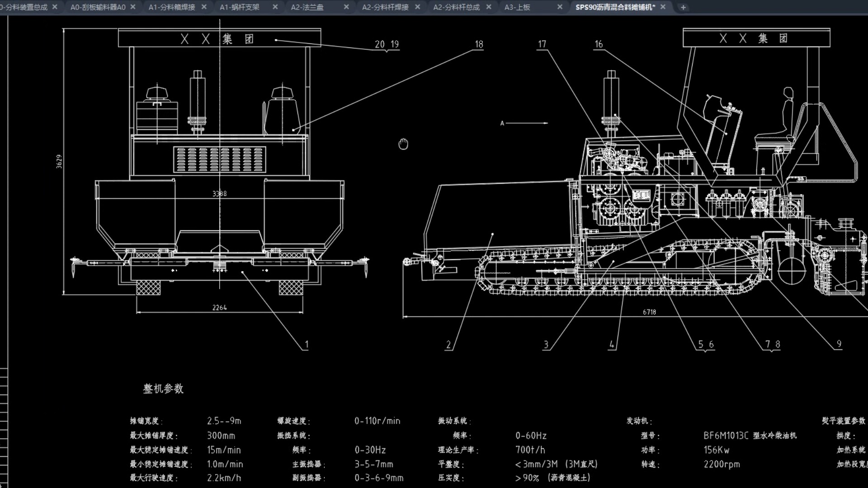The image size is (868, 488).
Task: Close the 分料装置总成 tab
Action: click(55, 7)
